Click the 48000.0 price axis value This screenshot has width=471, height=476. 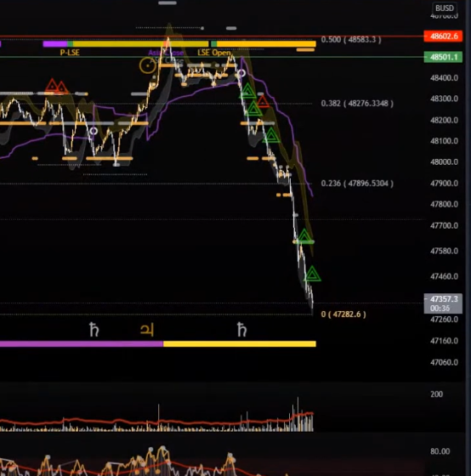pyautogui.click(x=444, y=161)
